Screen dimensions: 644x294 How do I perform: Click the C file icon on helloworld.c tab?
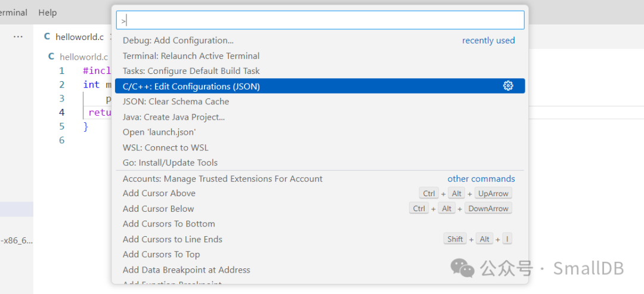coord(47,36)
